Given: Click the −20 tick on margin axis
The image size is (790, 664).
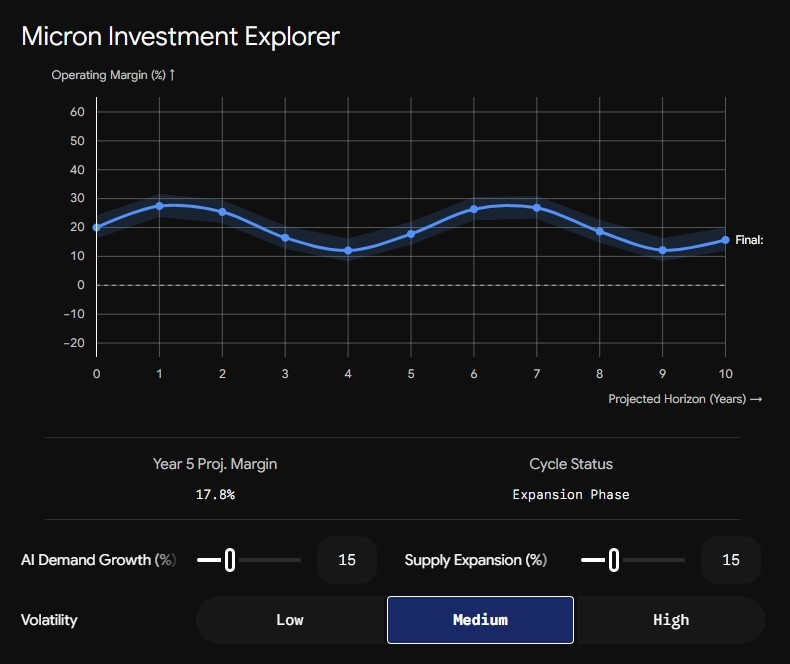Looking at the screenshot, I should [x=75, y=343].
